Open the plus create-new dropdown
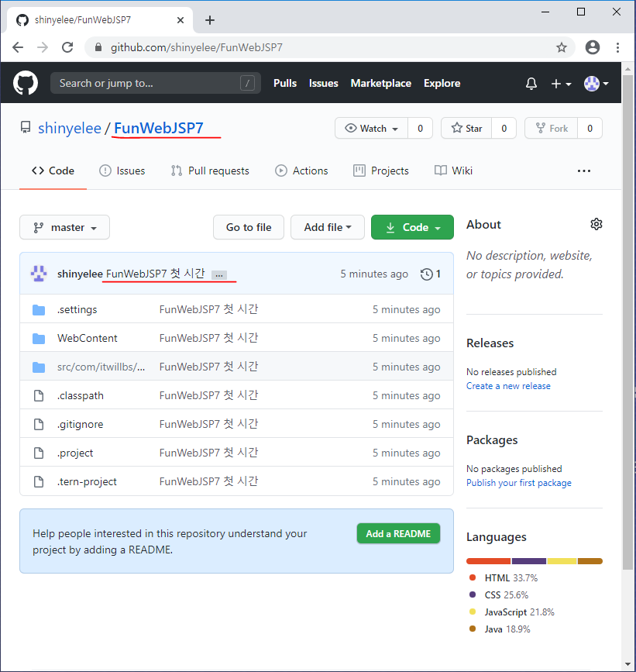636x672 pixels. (x=561, y=84)
